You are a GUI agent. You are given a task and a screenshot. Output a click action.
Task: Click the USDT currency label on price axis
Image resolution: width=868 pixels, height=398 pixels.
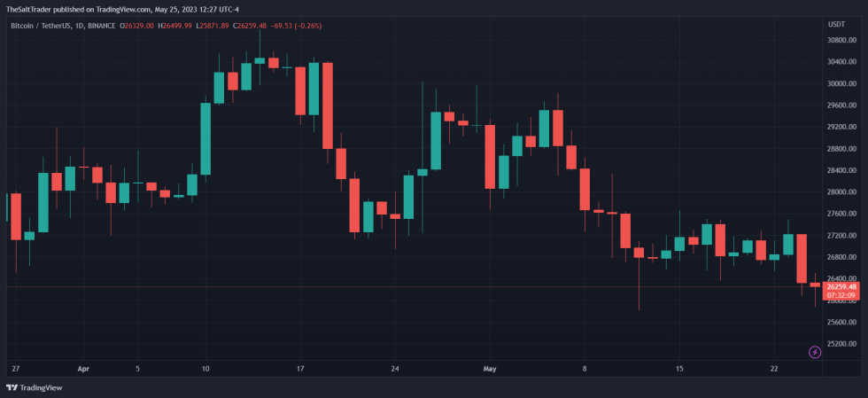tap(836, 25)
